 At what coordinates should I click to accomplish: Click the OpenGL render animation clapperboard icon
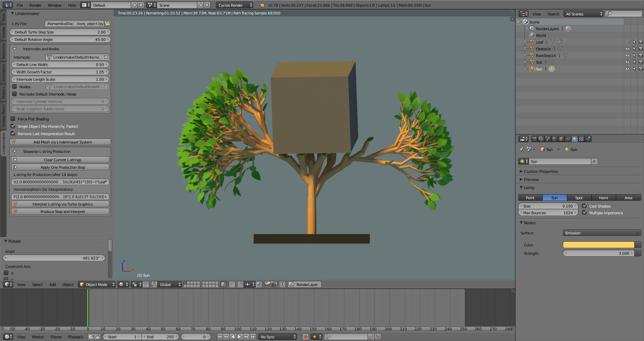coord(274,284)
